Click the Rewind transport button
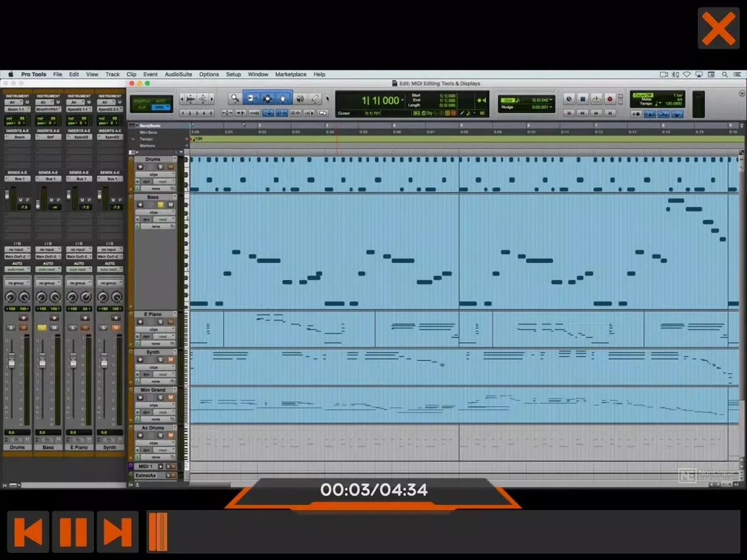This screenshot has height=560, width=747. (x=582, y=113)
